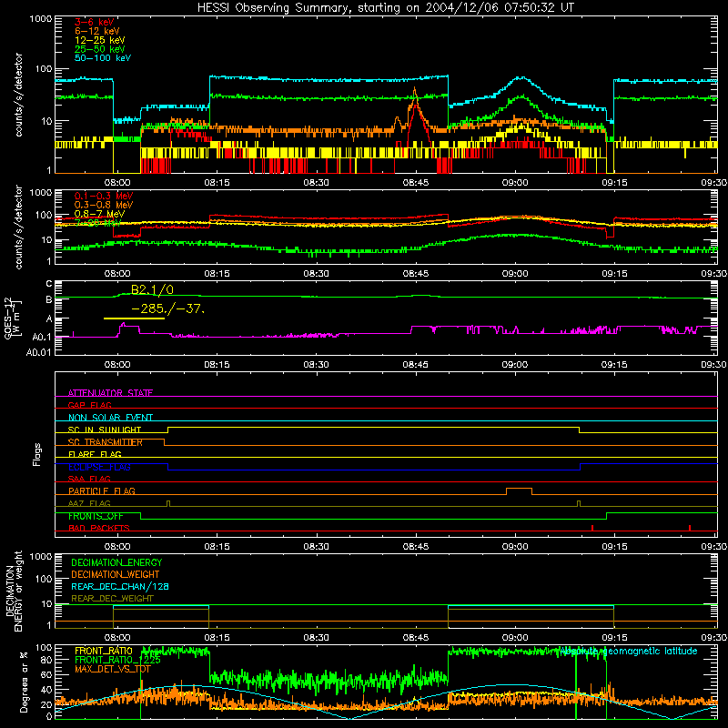
Task: Click the Absolute geomagnetic latitude label
Action: coord(629,651)
